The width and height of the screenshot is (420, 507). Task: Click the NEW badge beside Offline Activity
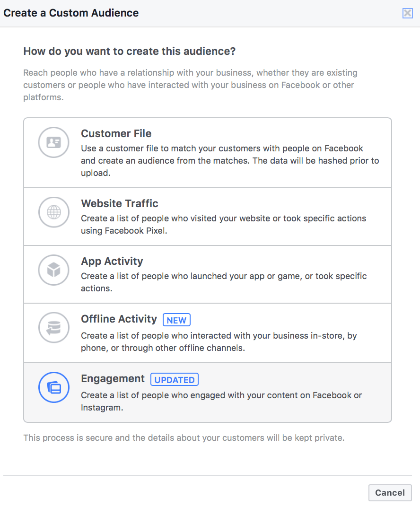pyautogui.click(x=176, y=320)
